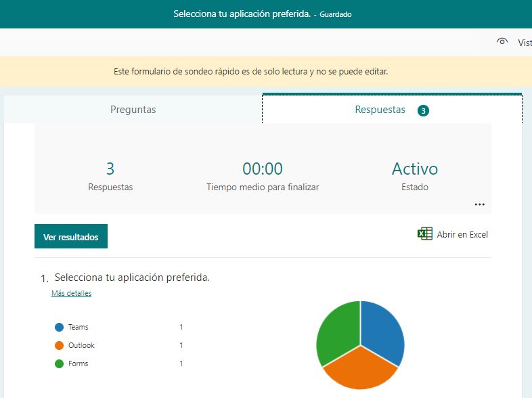Click the Outlook label in the legend
532x398 pixels.
[x=81, y=346]
